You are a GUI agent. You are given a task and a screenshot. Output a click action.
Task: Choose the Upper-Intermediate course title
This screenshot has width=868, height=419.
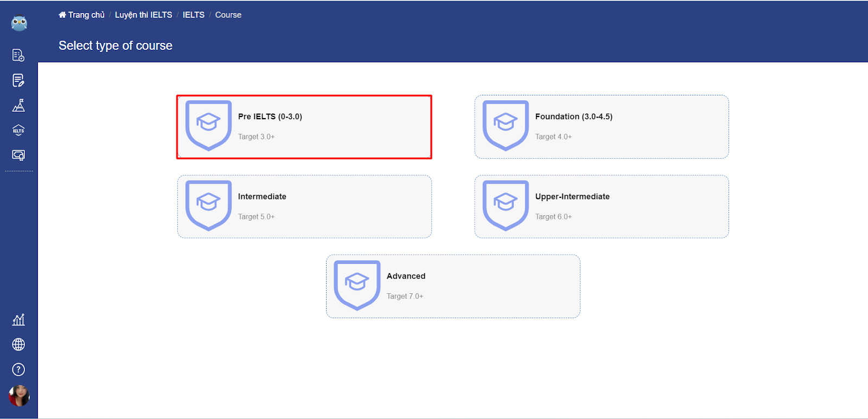[572, 196]
